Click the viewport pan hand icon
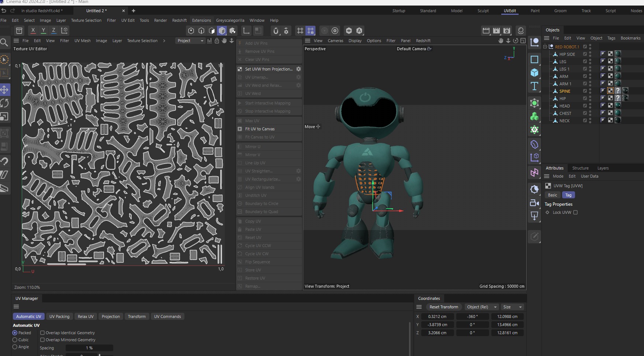This screenshot has height=356, width=644. coord(501,41)
